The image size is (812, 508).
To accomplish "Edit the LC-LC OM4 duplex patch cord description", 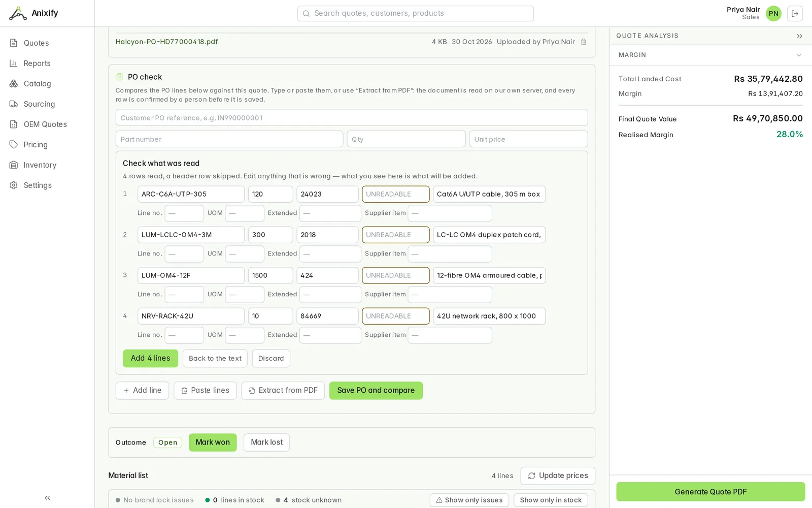I will pyautogui.click(x=489, y=235).
